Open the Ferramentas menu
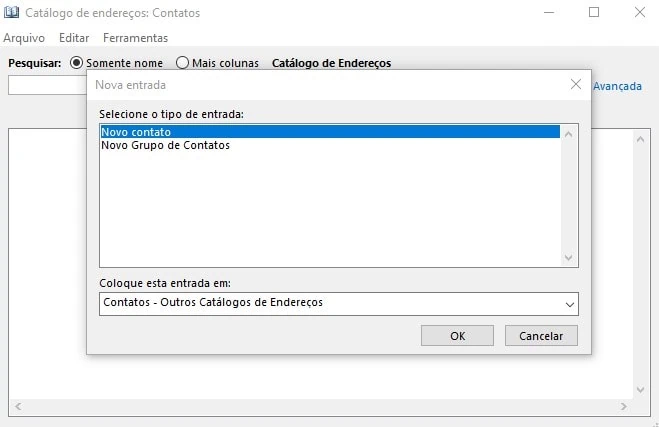Viewport: 659px width, 427px height. [135, 38]
